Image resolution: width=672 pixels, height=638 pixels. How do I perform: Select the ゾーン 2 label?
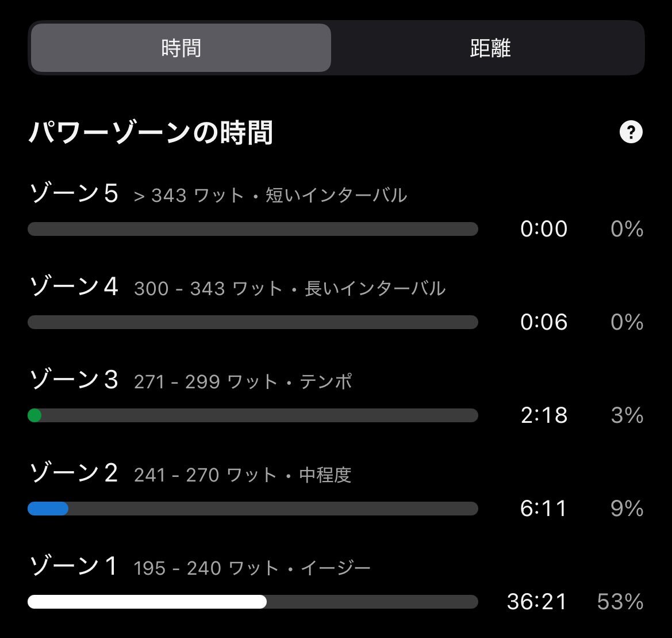coord(74,473)
